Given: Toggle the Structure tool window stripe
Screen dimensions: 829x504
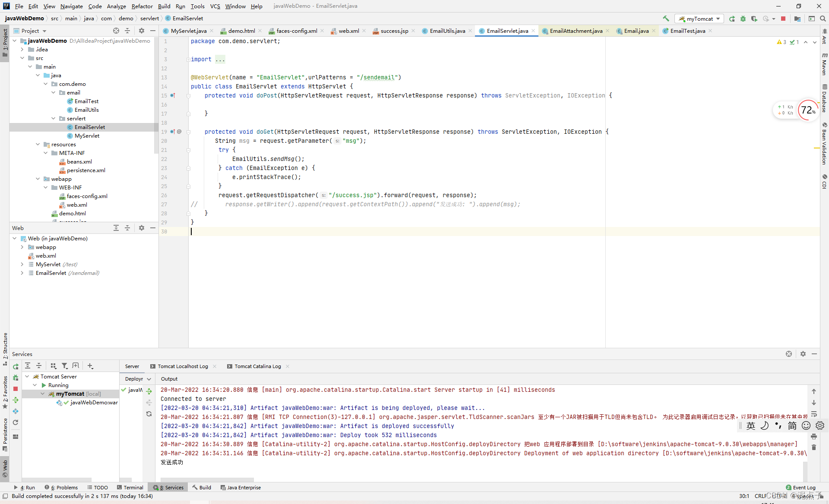Looking at the screenshot, I should coord(5,350).
